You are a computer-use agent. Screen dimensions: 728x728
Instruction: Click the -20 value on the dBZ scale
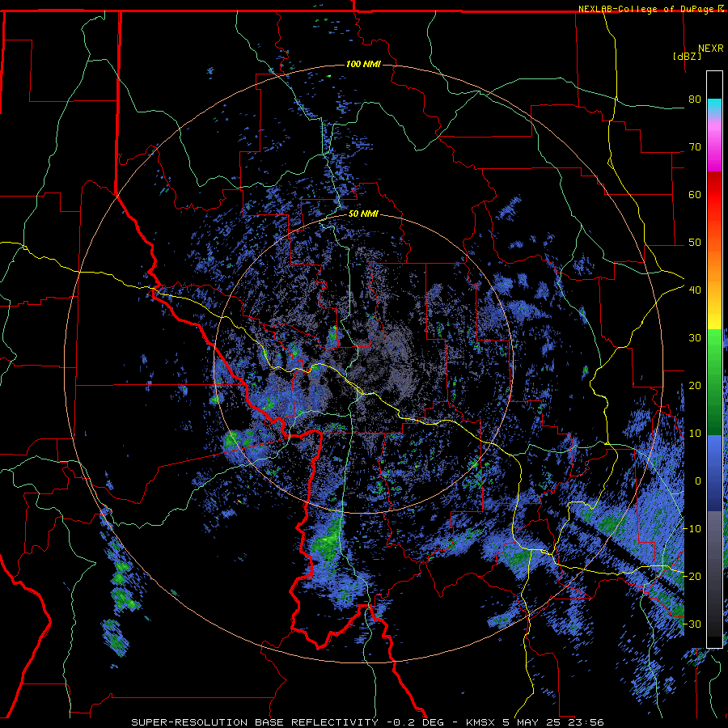pyautogui.click(x=692, y=576)
